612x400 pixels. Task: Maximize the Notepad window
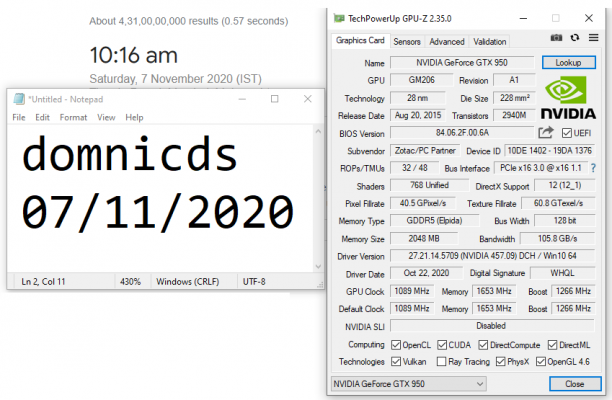pyautogui.click(x=275, y=99)
